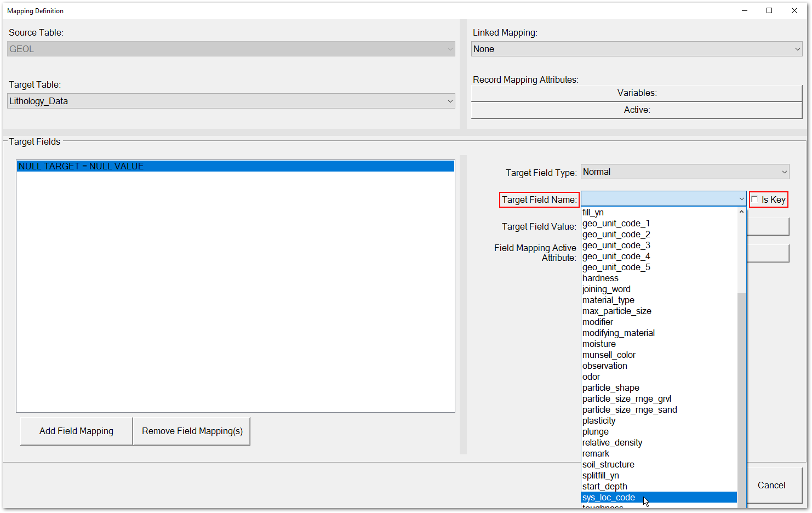Click the Active attribute button
The width and height of the screenshot is (812, 513).
click(637, 110)
